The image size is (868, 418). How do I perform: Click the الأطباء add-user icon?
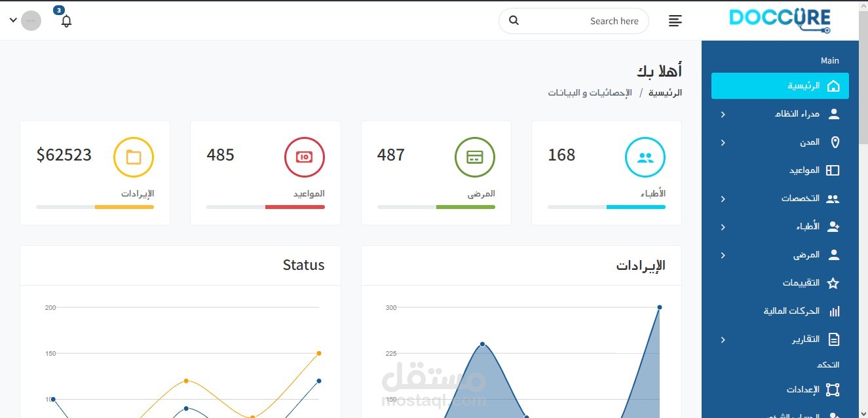tap(833, 227)
